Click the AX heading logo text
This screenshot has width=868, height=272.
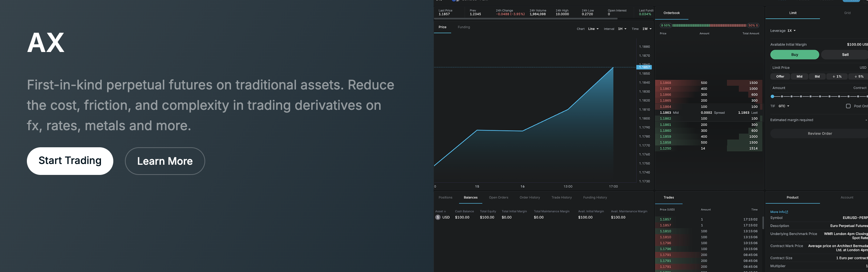(46, 43)
